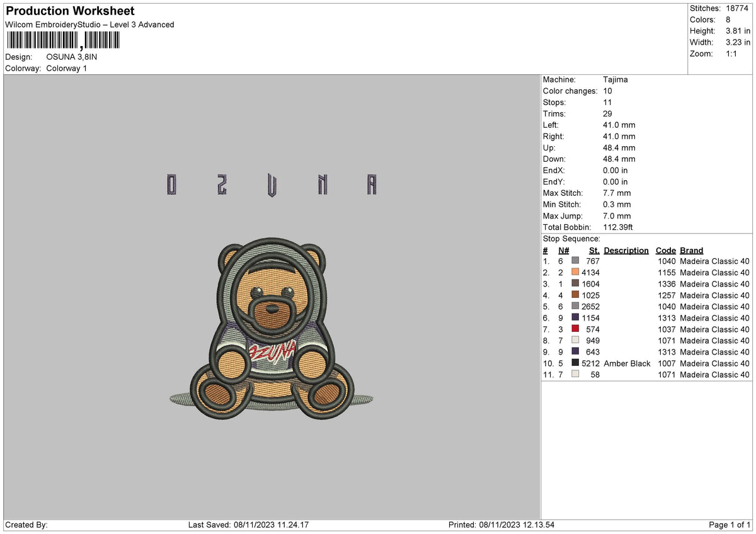Image resolution: width=756 pixels, height=534 pixels.
Task: Click stitch count '574' in stop 7
Action: (x=593, y=329)
